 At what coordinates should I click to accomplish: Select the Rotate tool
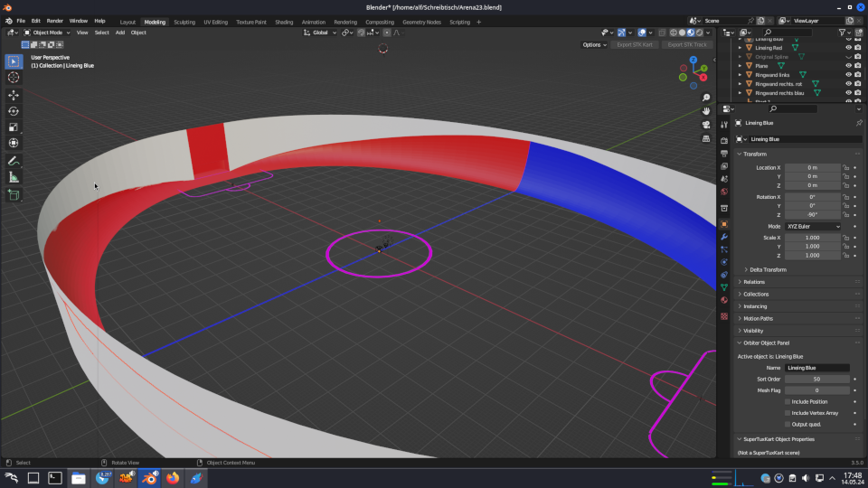click(14, 111)
